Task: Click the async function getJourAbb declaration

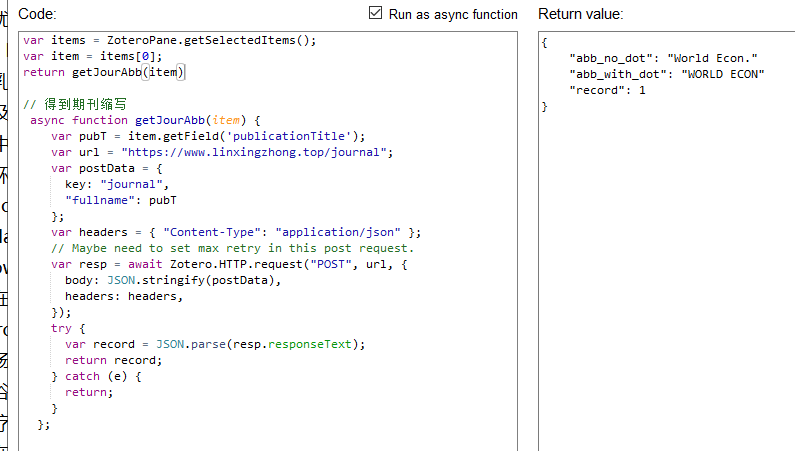Action: [145, 121]
